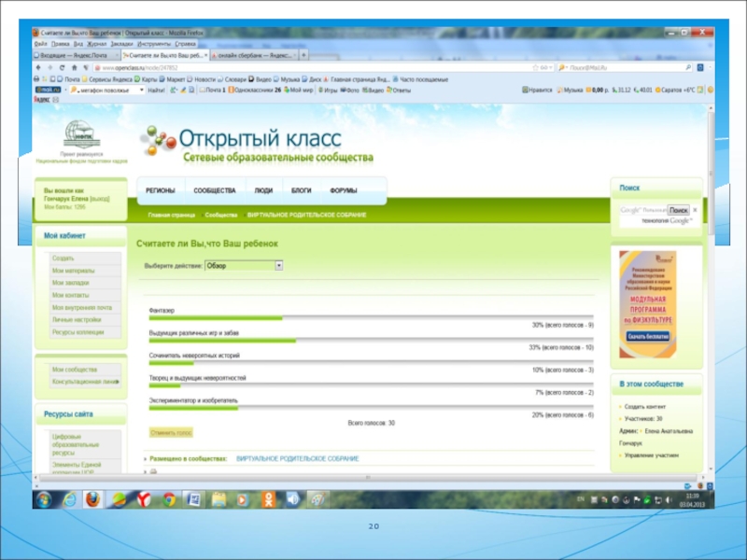Click the Поиск button in search panel

click(678, 210)
